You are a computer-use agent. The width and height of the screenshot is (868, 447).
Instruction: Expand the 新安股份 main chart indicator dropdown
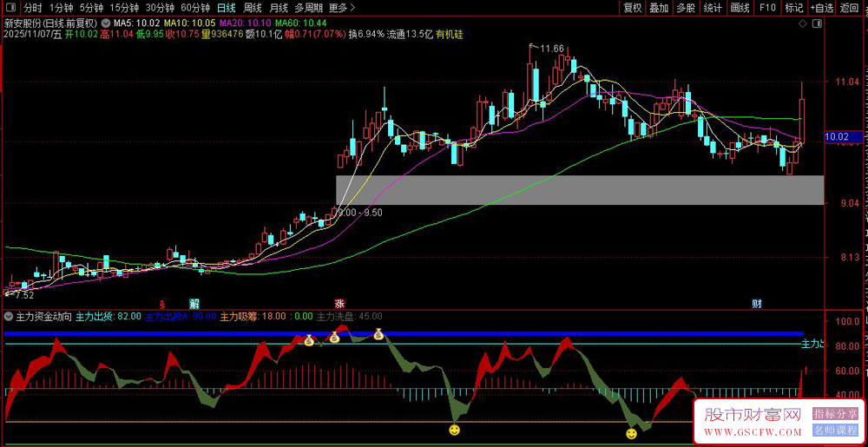coord(105,23)
